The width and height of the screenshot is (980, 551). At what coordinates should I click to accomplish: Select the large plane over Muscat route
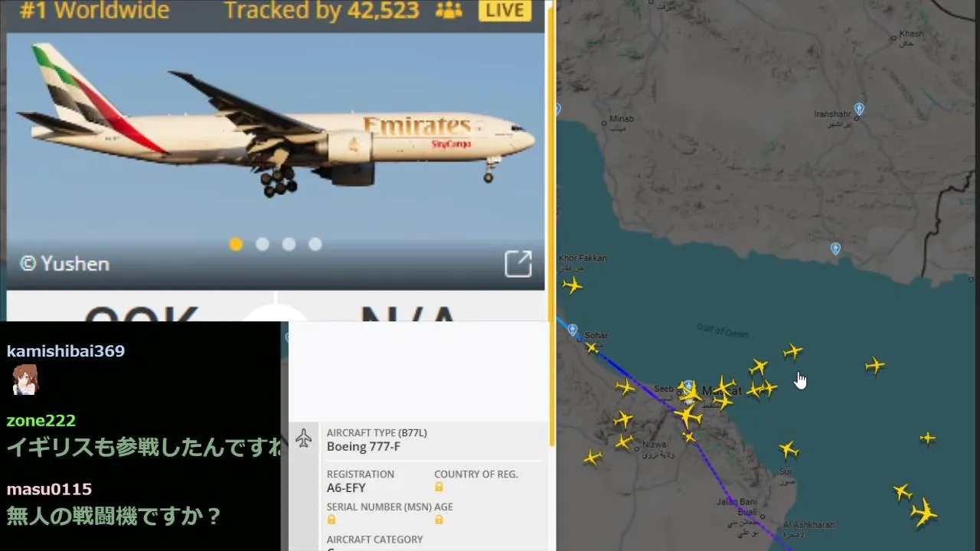[688, 416]
